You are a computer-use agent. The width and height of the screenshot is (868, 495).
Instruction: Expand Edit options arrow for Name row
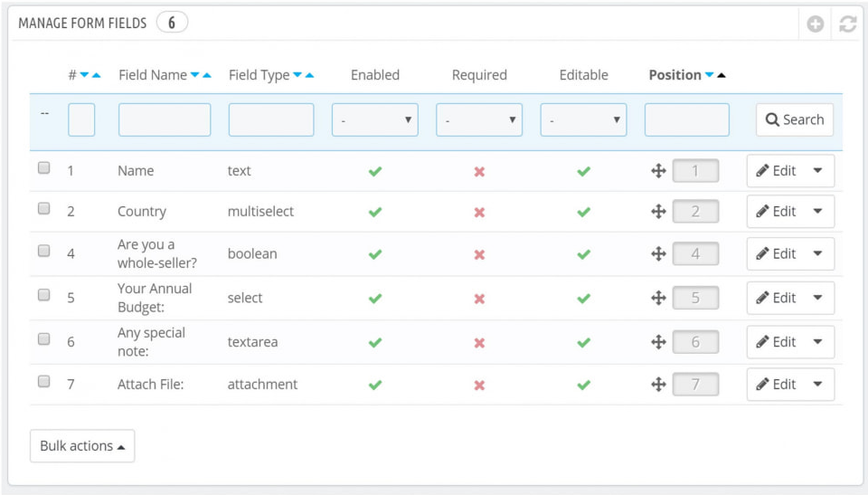pyautogui.click(x=817, y=171)
